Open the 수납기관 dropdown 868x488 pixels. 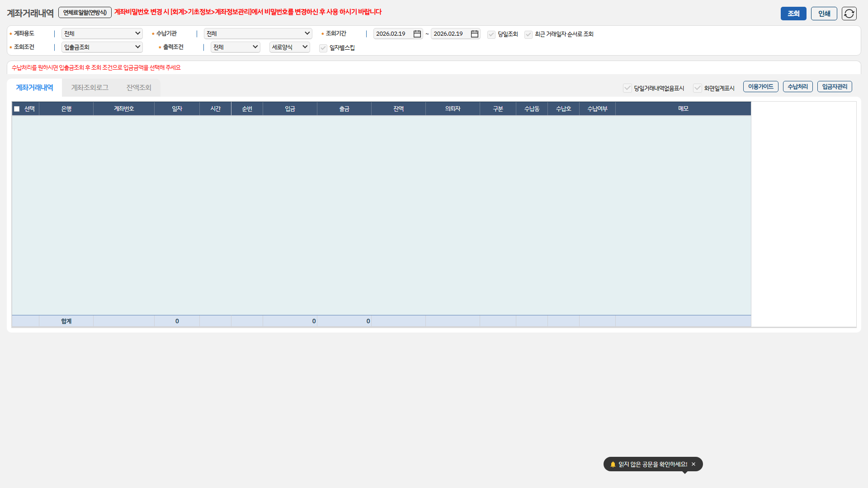[x=258, y=33]
